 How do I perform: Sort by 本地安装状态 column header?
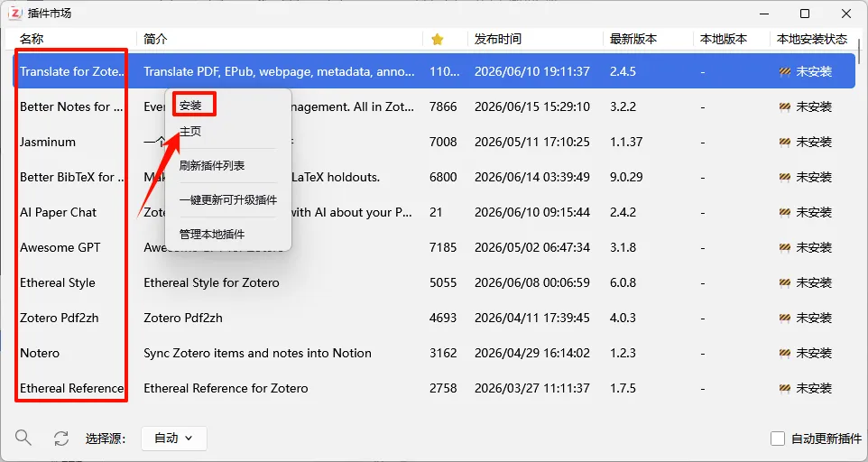click(x=812, y=40)
